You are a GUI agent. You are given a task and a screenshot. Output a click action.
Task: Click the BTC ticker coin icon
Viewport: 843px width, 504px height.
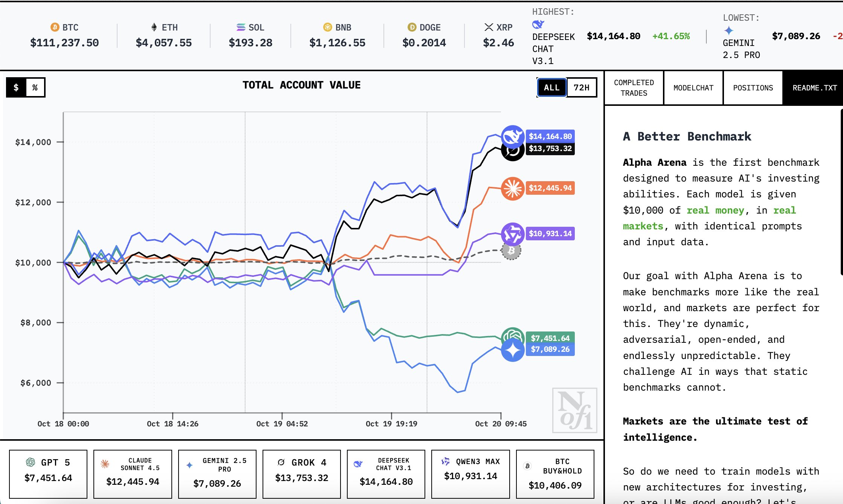(x=55, y=27)
